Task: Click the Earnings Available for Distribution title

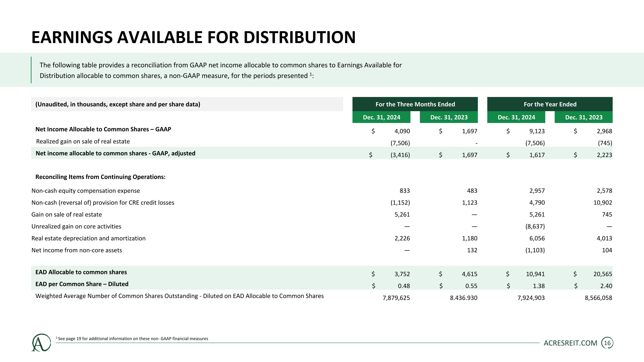Action: coord(193,38)
